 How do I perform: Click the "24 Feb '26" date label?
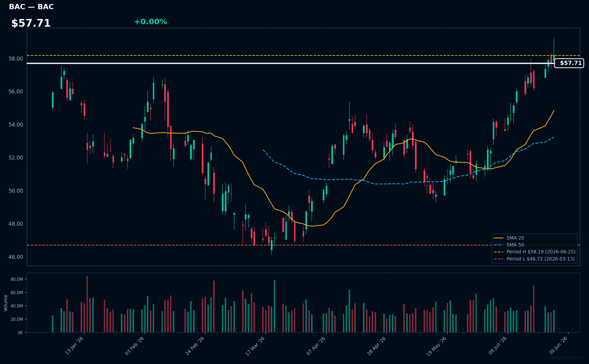point(195,346)
